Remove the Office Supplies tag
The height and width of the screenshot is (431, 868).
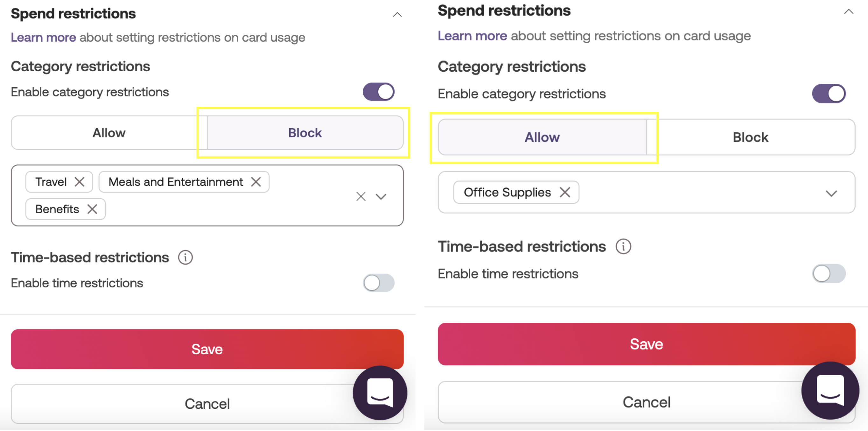[x=565, y=192]
